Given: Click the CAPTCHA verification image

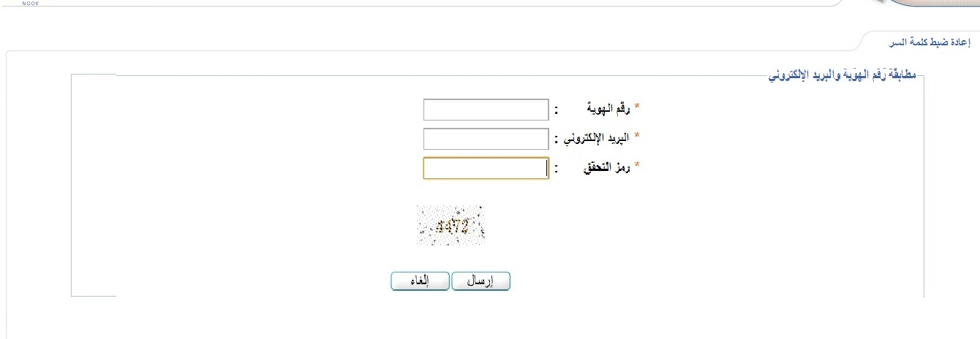Looking at the screenshot, I should 451,225.
